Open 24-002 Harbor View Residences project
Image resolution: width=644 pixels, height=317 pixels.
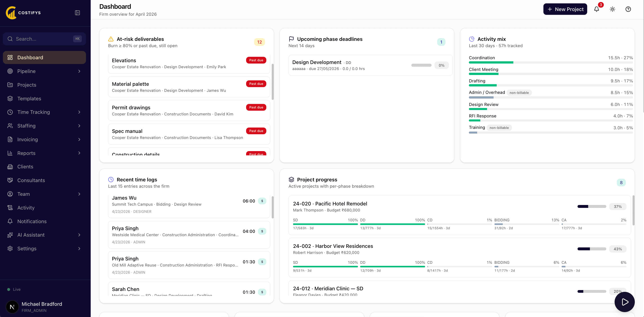click(x=459, y=258)
